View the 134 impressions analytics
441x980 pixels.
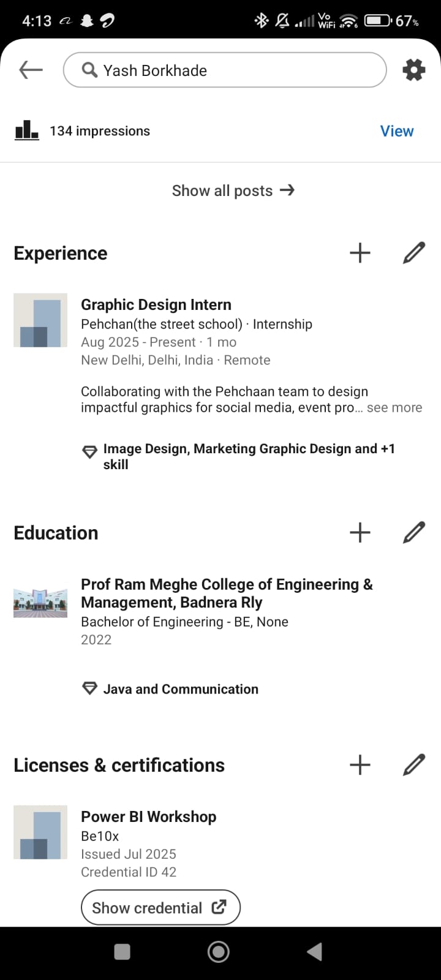click(396, 131)
